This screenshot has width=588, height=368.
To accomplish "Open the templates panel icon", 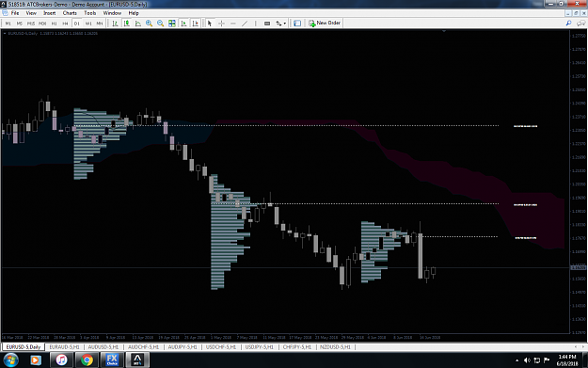I will (297, 24).
